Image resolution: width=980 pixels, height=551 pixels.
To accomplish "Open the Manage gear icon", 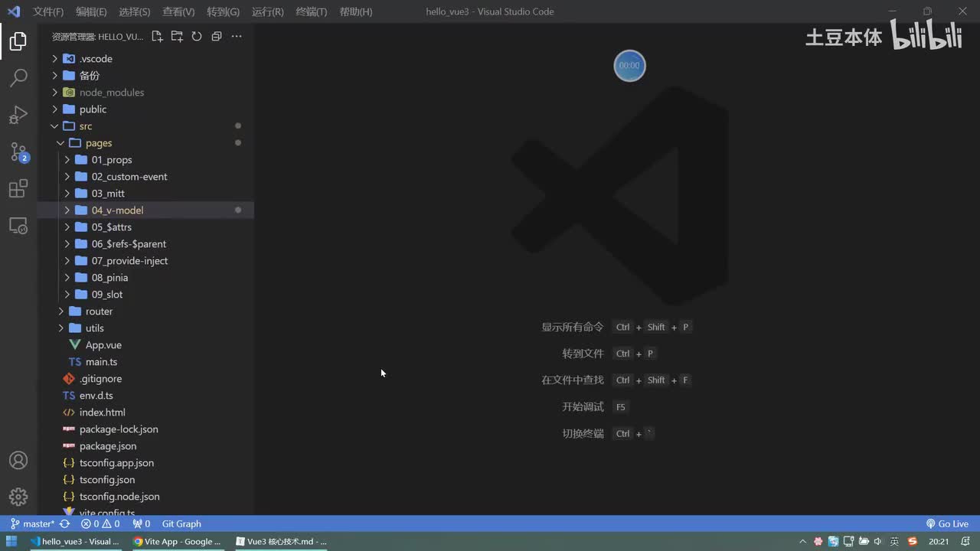I will point(18,497).
